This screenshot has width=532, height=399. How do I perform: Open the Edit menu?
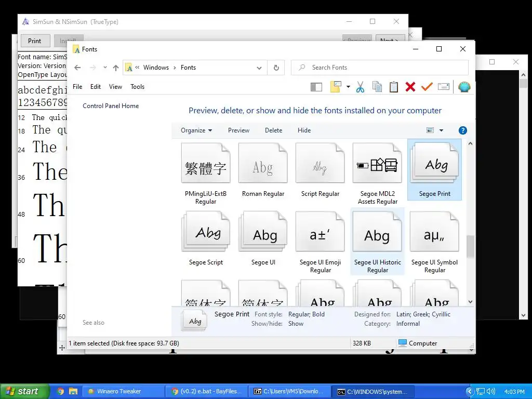96,87
